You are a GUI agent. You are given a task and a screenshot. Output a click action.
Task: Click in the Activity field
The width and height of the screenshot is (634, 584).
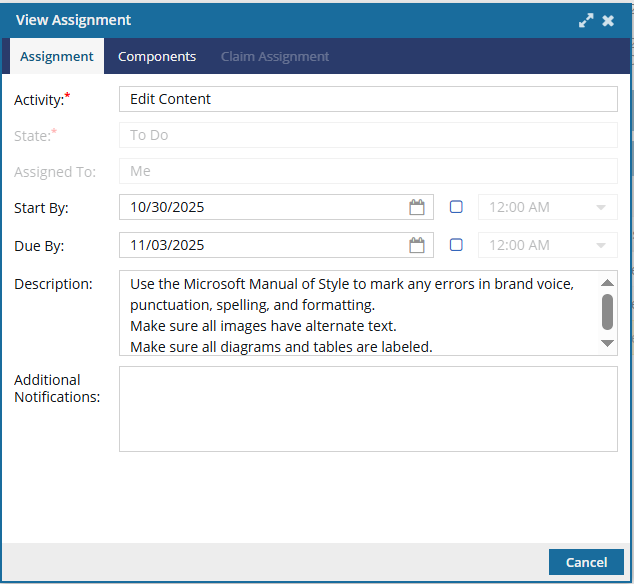tap(367, 99)
